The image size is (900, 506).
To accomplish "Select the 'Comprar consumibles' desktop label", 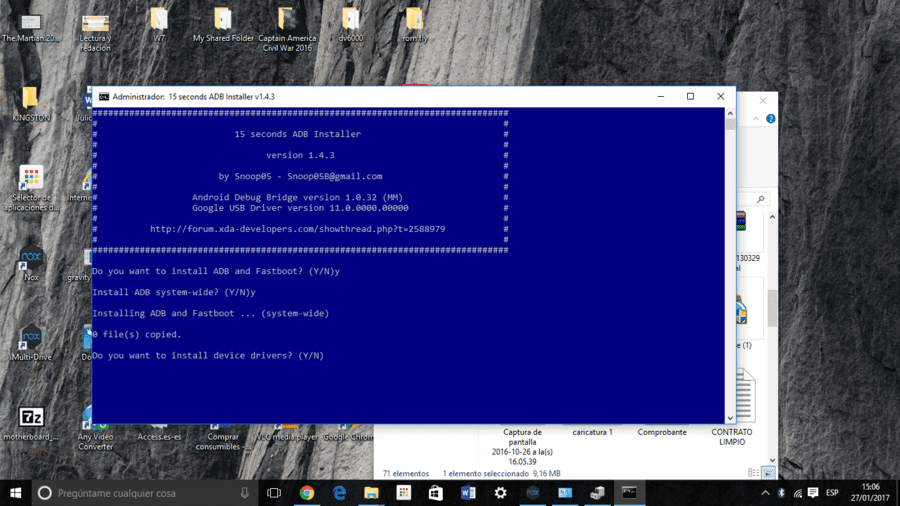I will (223, 442).
